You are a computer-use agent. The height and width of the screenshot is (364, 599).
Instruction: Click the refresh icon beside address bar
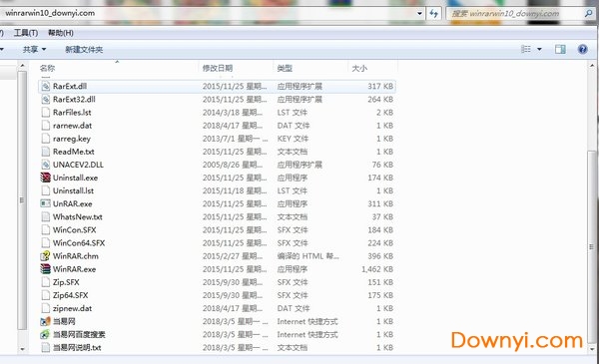[x=433, y=13]
